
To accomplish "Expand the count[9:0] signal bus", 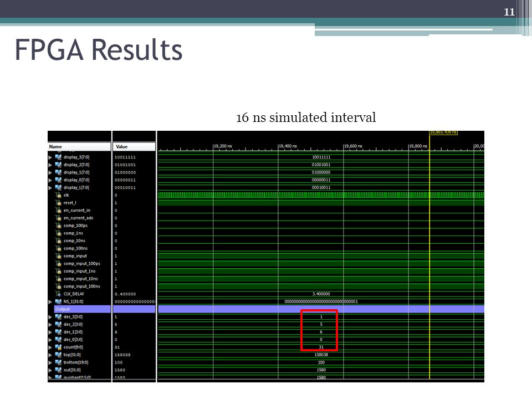I will (50, 347).
